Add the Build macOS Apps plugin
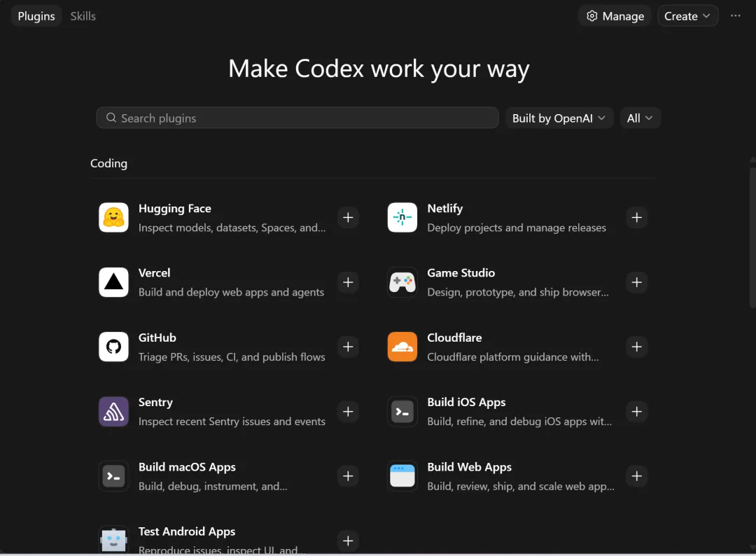 click(x=348, y=476)
